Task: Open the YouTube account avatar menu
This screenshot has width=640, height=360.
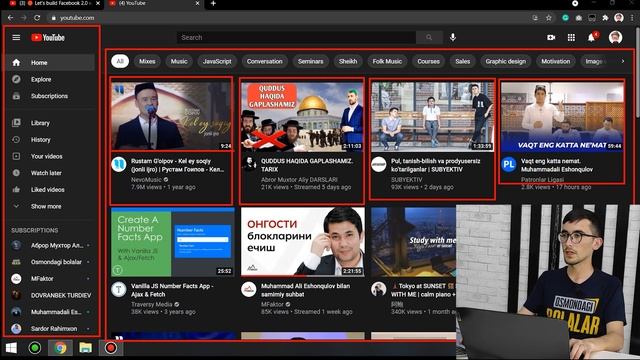Action: 616,38
